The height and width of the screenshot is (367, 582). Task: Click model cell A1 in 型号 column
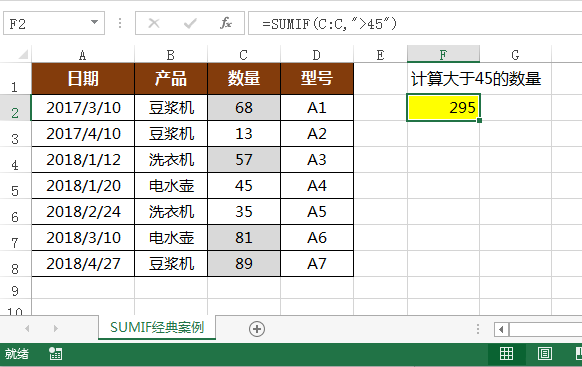317,108
